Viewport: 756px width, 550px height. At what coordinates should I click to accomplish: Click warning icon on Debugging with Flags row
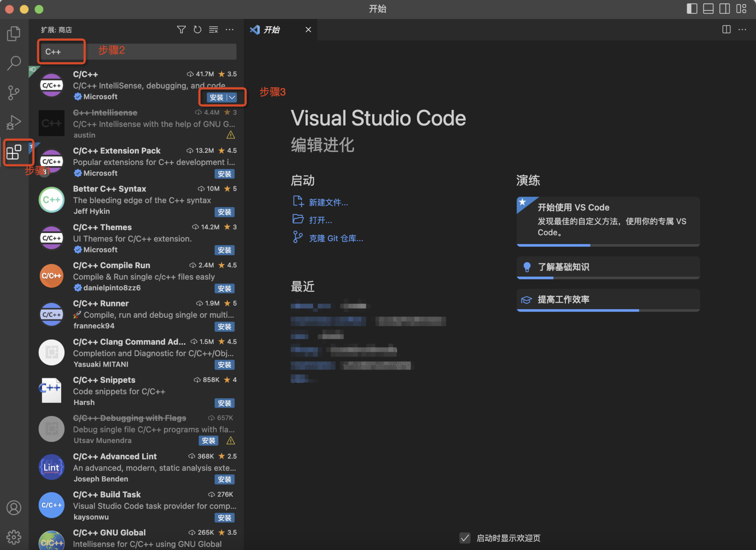(230, 441)
